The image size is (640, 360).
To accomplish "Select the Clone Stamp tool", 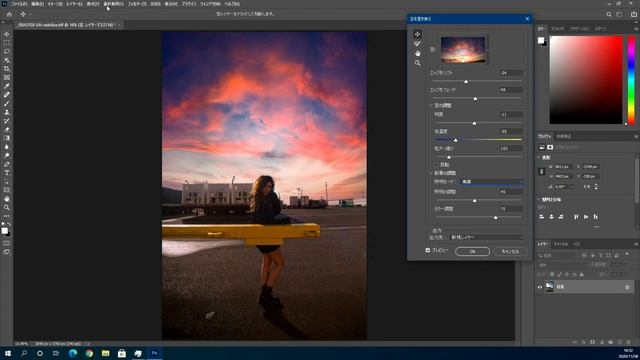I will tap(7, 112).
